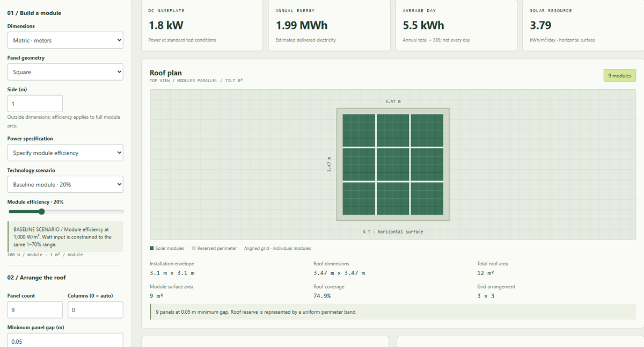This screenshot has height=347, width=644.
Task: Open the Technology scenario dropdown
Action: pos(65,184)
